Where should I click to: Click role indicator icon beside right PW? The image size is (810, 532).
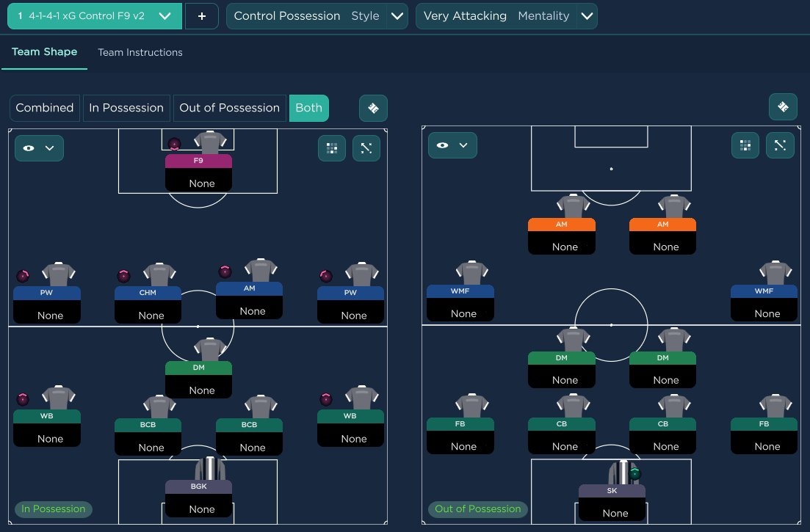tap(326, 276)
